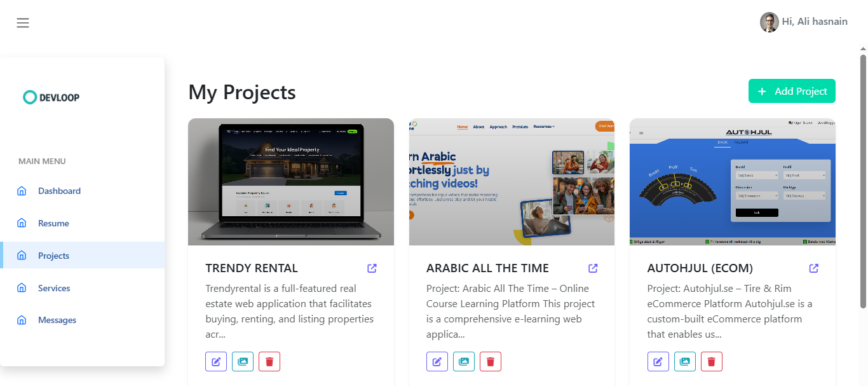
Task: Open Arabic All The Time external link
Action: 593,268
